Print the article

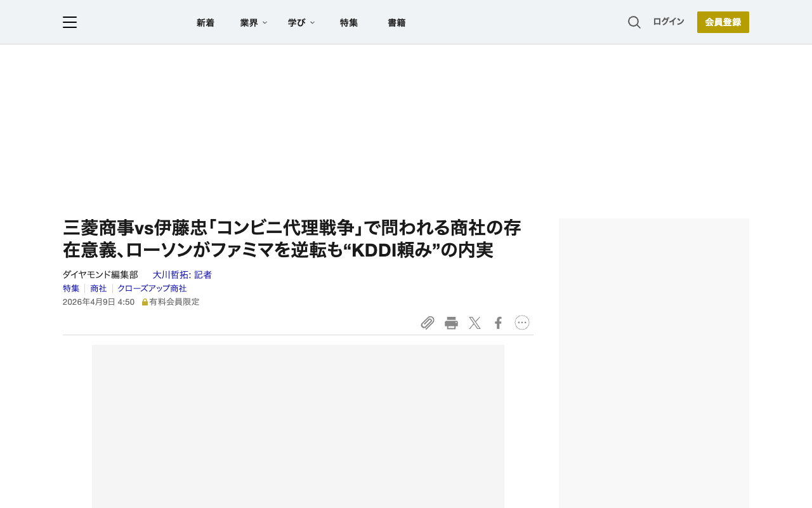451,323
